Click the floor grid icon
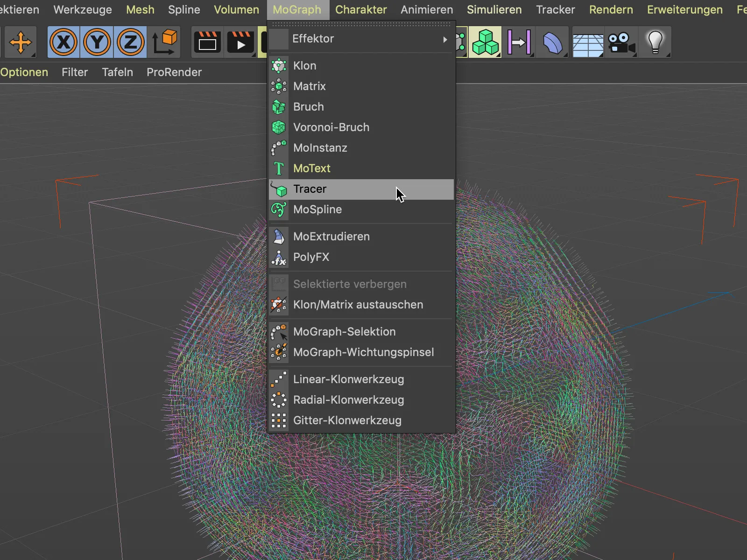Screen dimensions: 747x560 click(587, 44)
